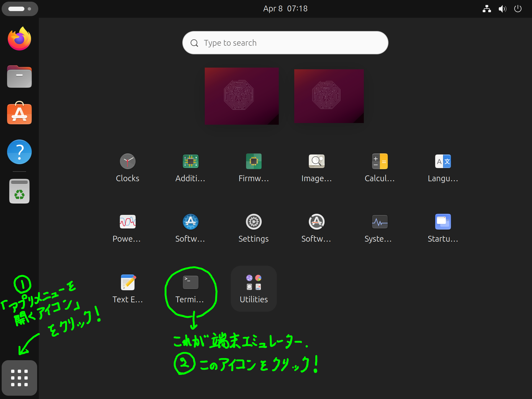Open Startup Applications icon
This screenshot has height=399, width=532.
tap(443, 222)
